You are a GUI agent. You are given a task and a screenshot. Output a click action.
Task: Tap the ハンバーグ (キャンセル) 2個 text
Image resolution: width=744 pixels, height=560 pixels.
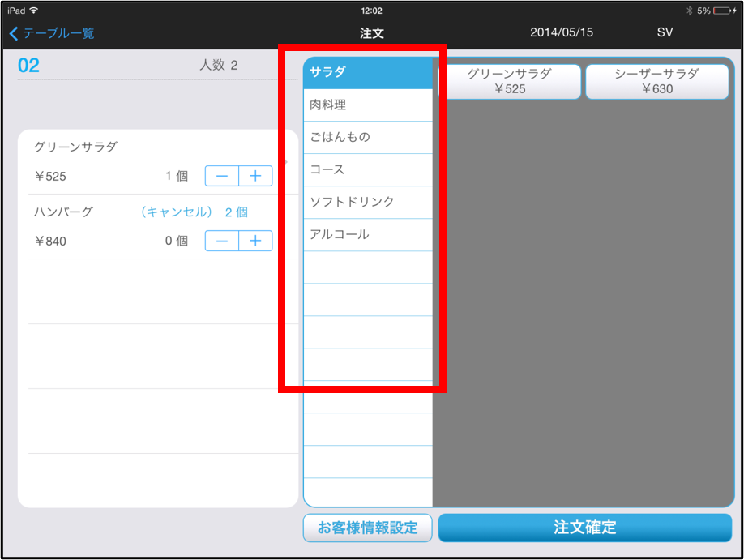coord(195,212)
